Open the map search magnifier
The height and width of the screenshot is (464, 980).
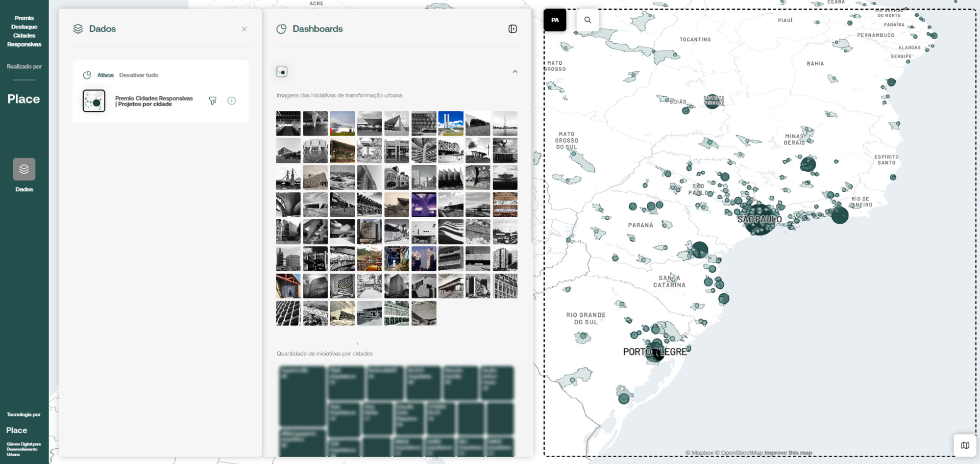coord(588,20)
